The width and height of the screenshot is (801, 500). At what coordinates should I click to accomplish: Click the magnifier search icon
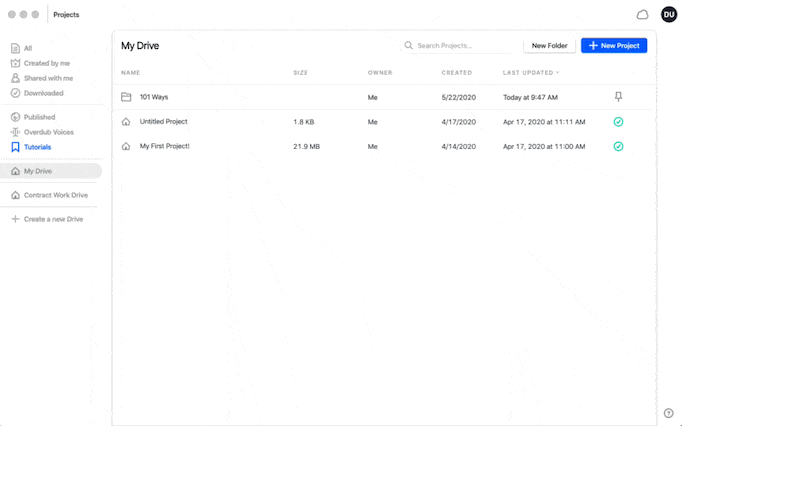[409, 45]
